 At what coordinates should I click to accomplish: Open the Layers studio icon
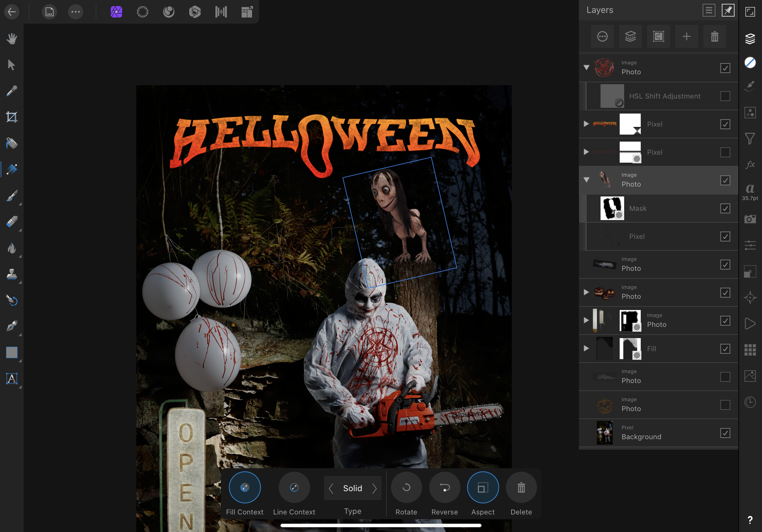click(750, 39)
